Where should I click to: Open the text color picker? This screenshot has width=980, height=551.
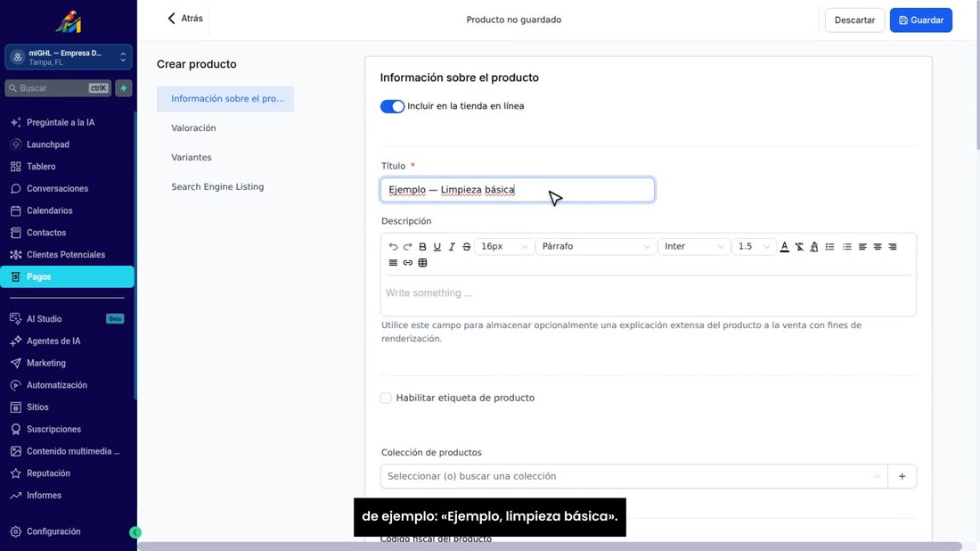pyautogui.click(x=784, y=246)
